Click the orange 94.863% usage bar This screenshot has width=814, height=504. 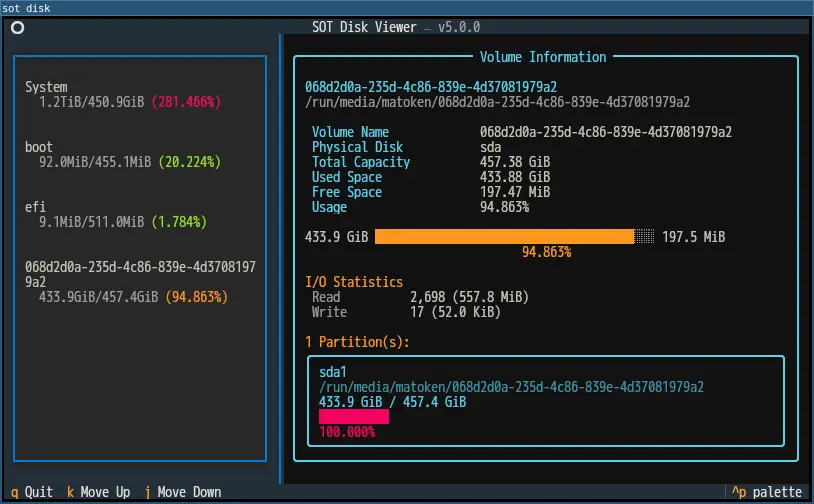(514, 237)
